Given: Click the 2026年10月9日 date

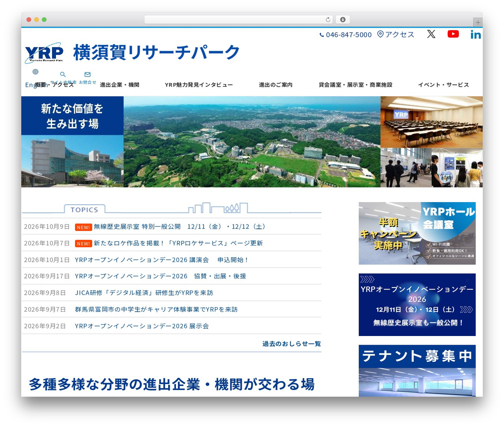Looking at the screenshot, I should tap(47, 226).
